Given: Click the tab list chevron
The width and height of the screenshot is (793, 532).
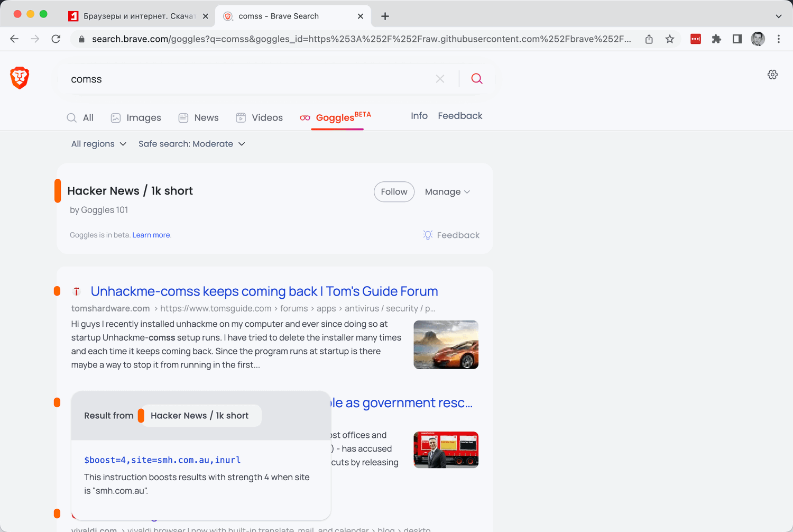Looking at the screenshot, I should [x=779, y=16].
